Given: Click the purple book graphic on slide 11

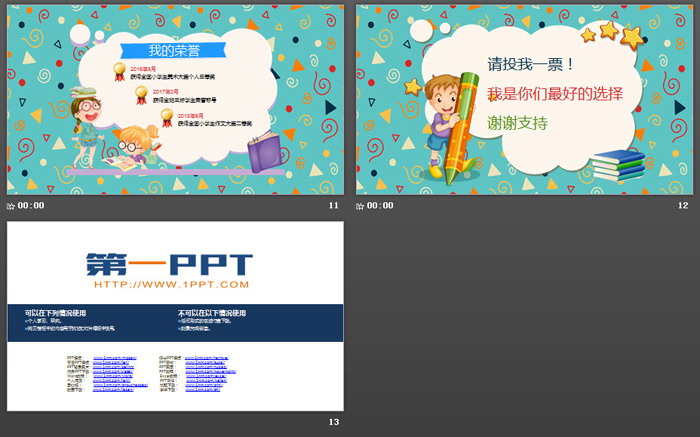Looking at the screenshot, I should coord(265,154).
